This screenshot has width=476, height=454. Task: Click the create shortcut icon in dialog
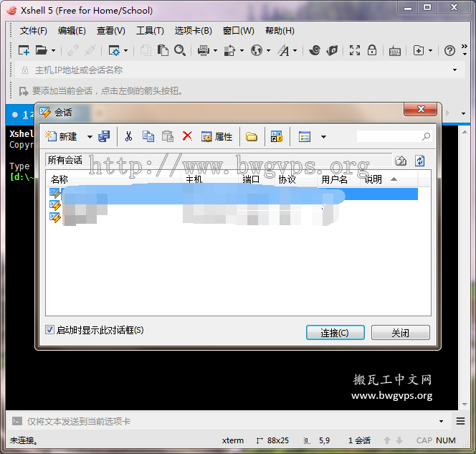point(277,137)
